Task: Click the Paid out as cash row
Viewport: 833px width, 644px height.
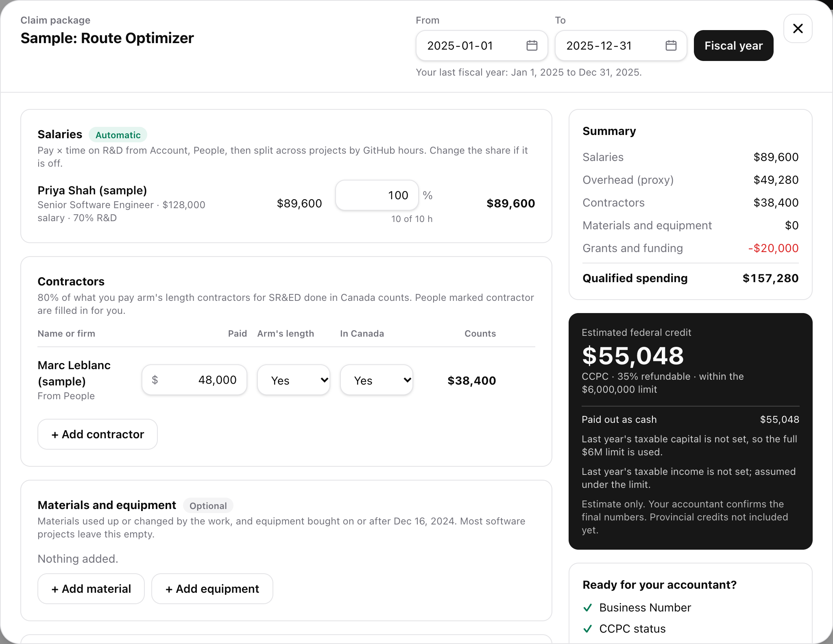Action: 690,420
